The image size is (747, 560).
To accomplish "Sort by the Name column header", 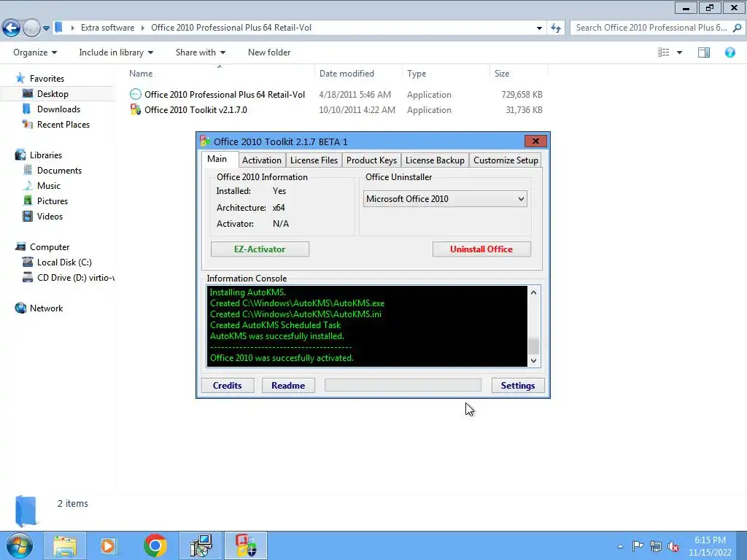I will 141,74.
